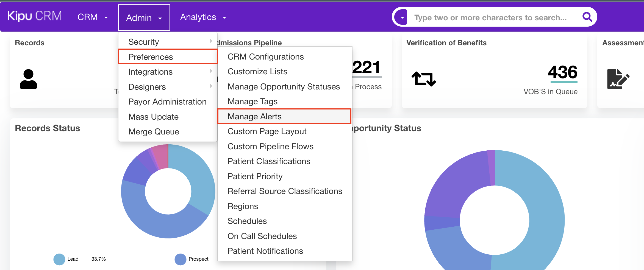Click the search magnifier icon
The width and height of the screenshot is (644, 270).
coord(587,17)
